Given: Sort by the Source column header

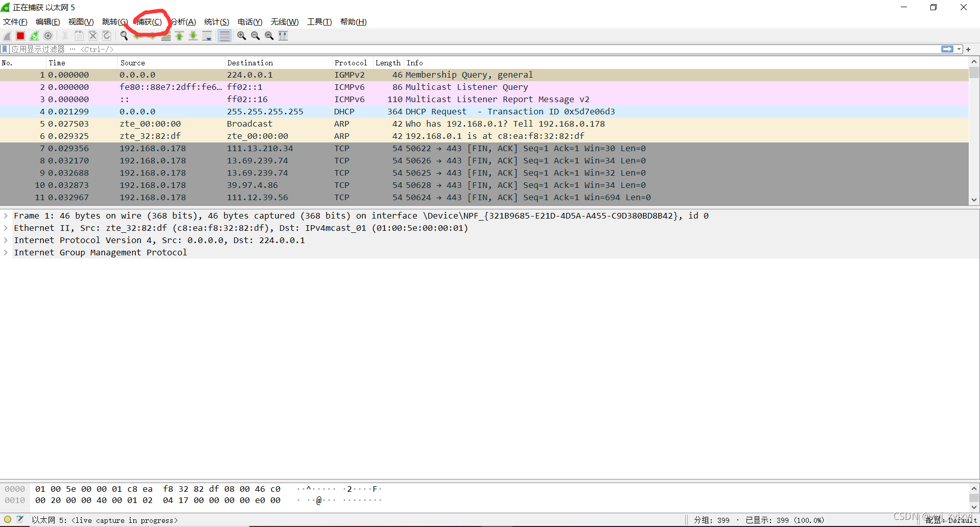Looking at the screenshot, I should (x=172, y=63).
